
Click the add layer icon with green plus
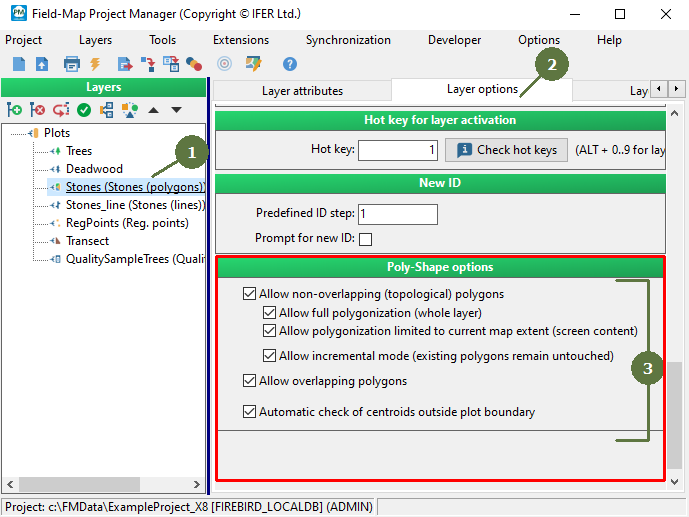point(14,110)
